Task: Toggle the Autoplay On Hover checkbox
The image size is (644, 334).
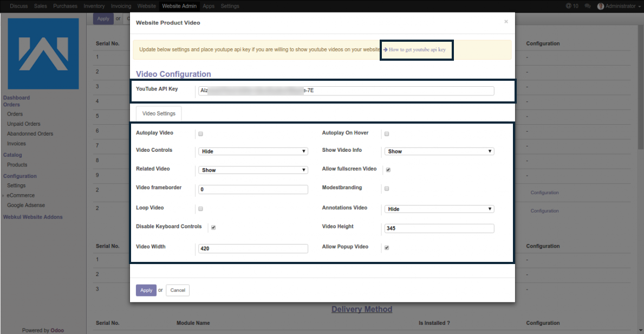Action: (387, 133)
